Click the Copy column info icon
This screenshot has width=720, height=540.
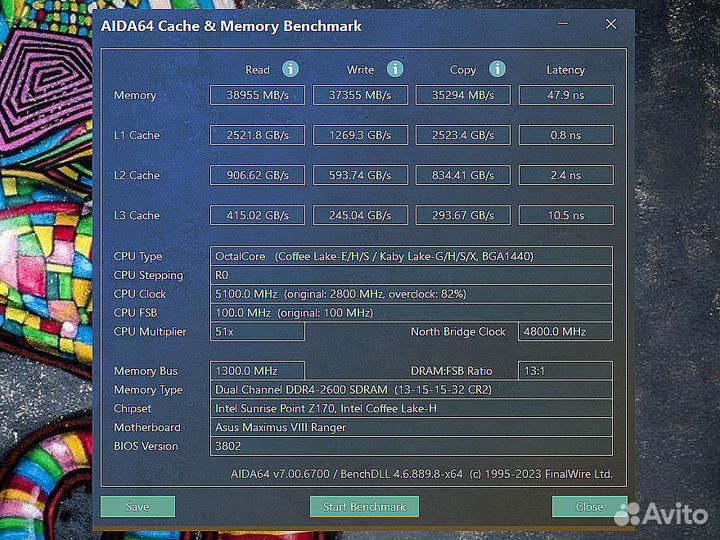point(497,69)
